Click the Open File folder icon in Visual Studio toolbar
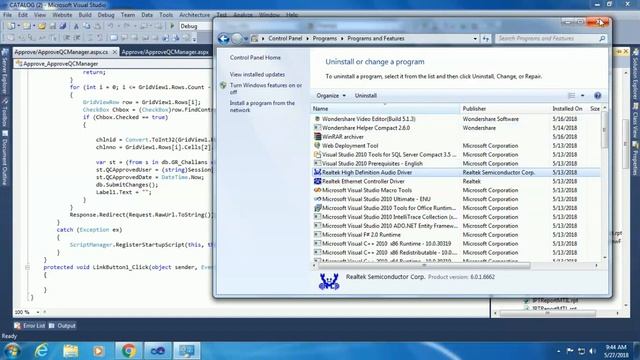Viewport: 640px width, 360px height. (41, 26)
